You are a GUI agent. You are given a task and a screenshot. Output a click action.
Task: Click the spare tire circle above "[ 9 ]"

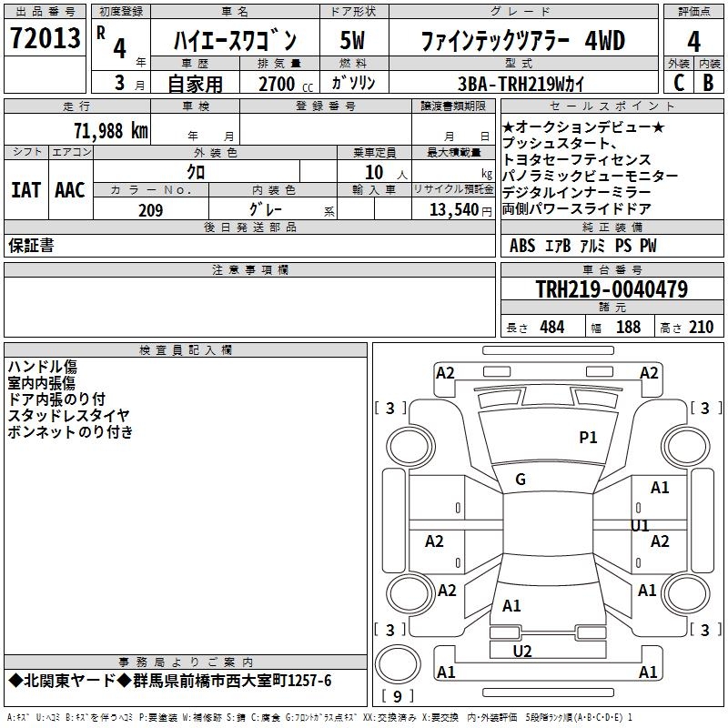(x=398, y=664)
